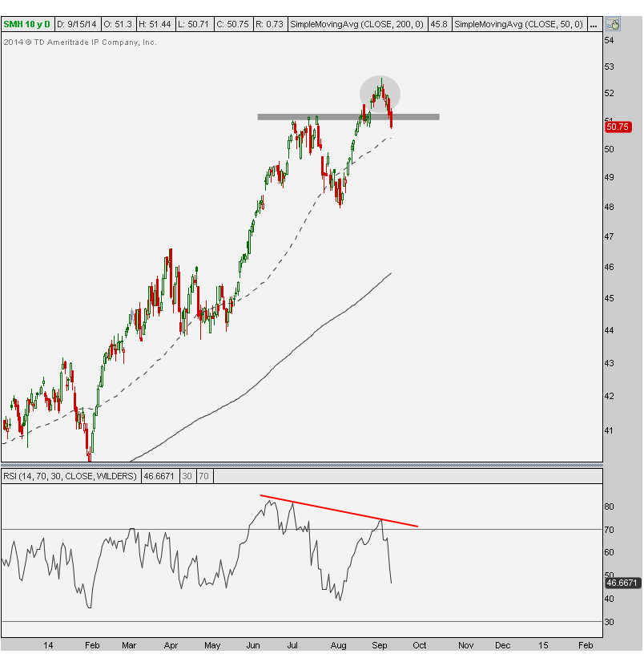Click the Dec label on the time axis
644x670 pixels.
503,645
